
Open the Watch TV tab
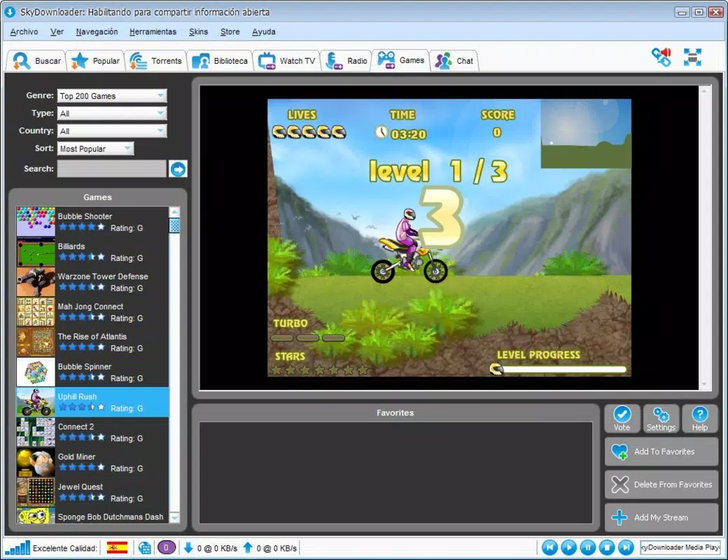coord(286,61)
